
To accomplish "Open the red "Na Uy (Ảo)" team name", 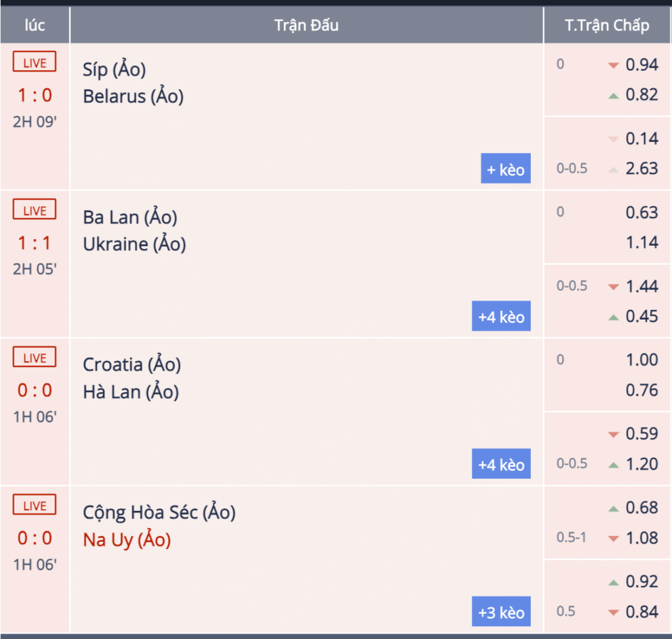I will tap(127, 540).
